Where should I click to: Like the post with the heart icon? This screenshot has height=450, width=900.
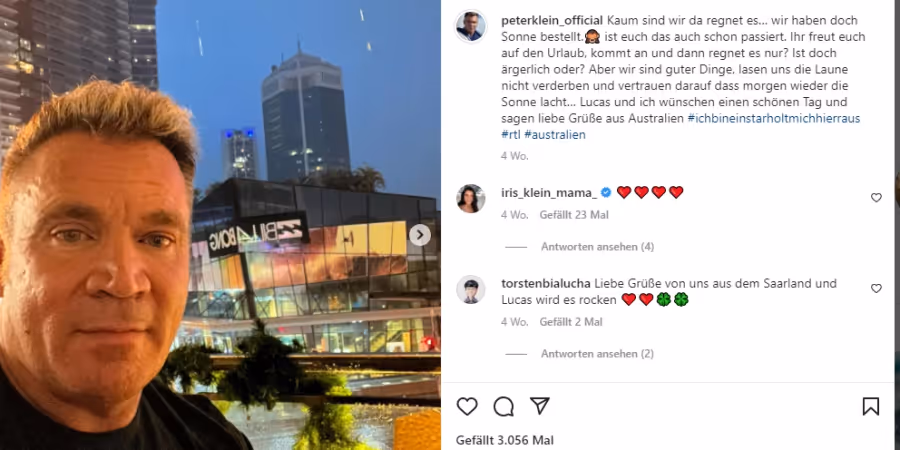[x=467, y=406]
